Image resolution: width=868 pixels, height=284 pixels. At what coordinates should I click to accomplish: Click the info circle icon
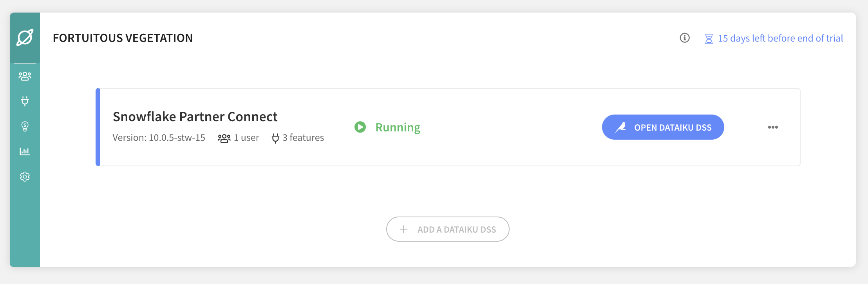click(x=685, y=38)
